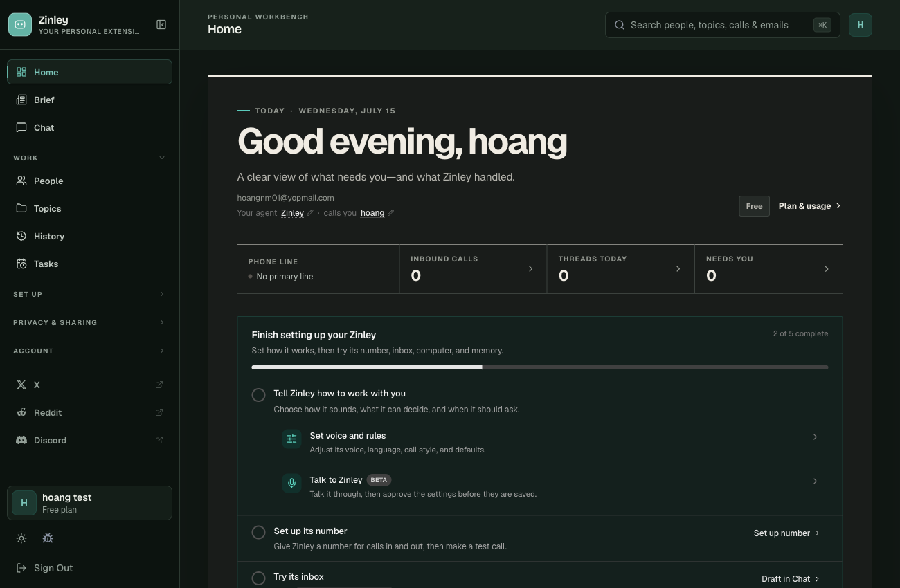Image resolution: width=900 pixels, height=588 pixels.
Task: Click the email hoangnm01@yopmail.com
Action: coord(285,198)
